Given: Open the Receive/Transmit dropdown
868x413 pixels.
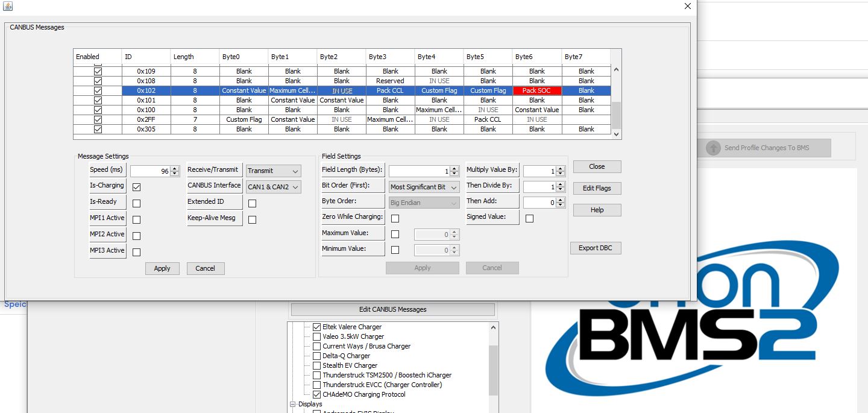Looking at the screenshot, I should 273,171.
